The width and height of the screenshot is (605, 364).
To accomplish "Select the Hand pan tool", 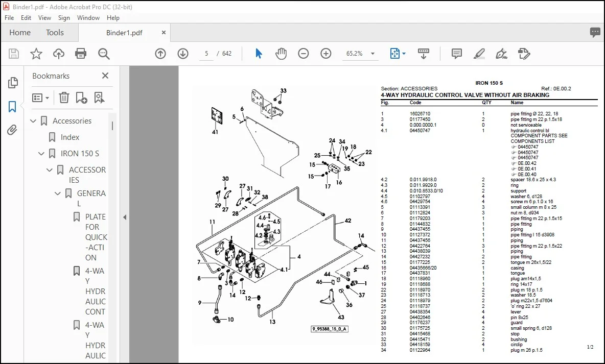I will [x=281, y=54].
